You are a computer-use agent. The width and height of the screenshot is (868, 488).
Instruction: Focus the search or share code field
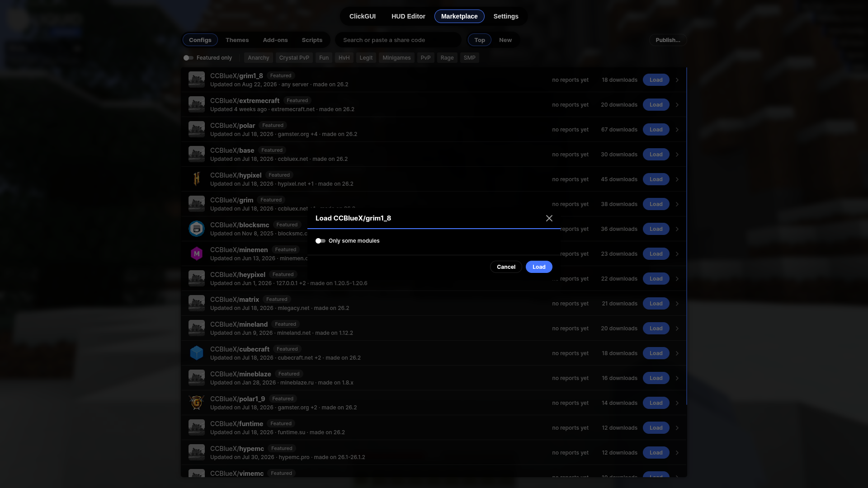398,40
